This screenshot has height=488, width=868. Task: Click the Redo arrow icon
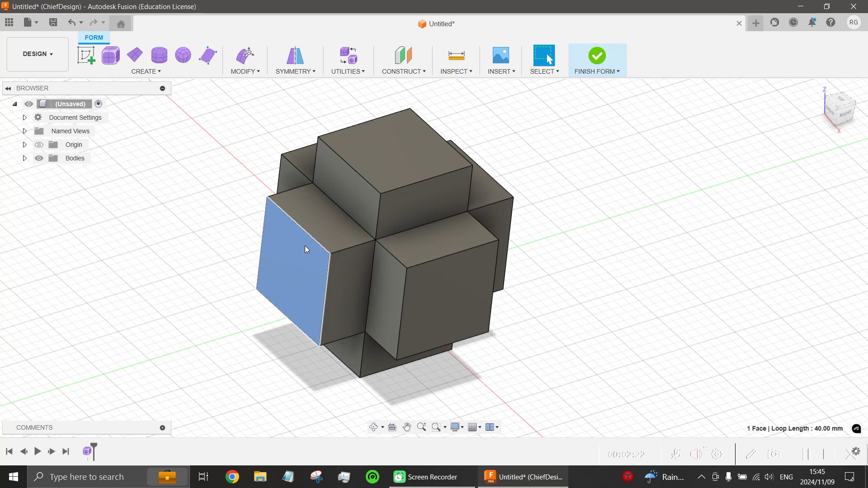(94, 22)
